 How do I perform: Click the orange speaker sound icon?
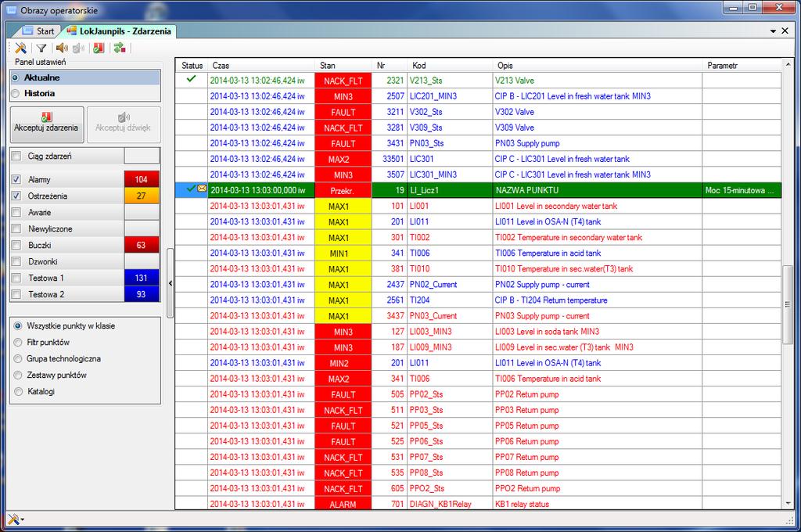[62, 48]
